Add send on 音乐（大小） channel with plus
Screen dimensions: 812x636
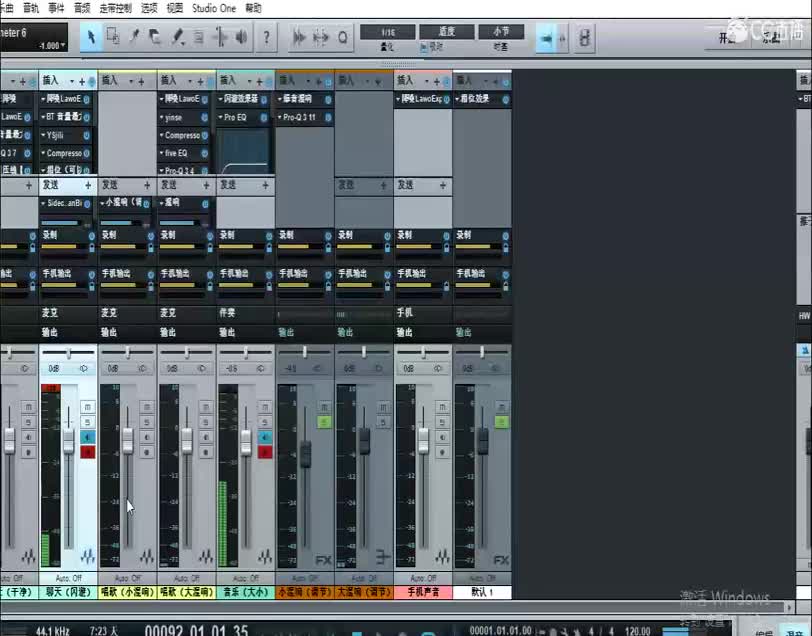tap(265, 185)
